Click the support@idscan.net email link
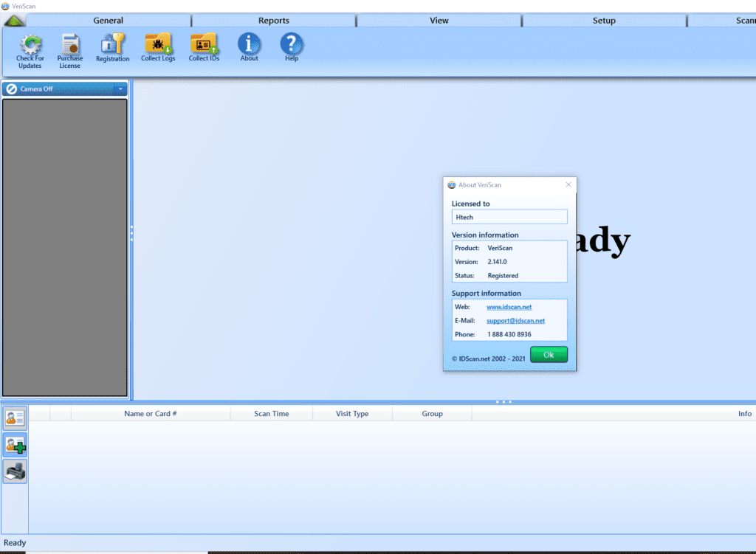 [x=515, y=321]
